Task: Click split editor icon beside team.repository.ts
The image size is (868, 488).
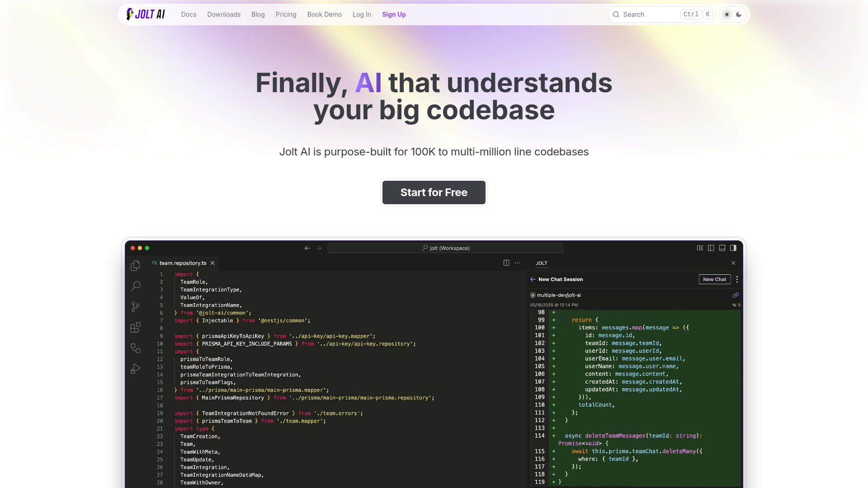Action: tap(506, 263)
